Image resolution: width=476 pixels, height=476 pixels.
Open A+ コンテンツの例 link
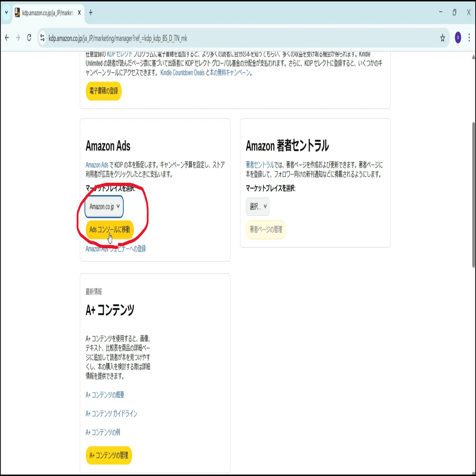coord(103,432)
